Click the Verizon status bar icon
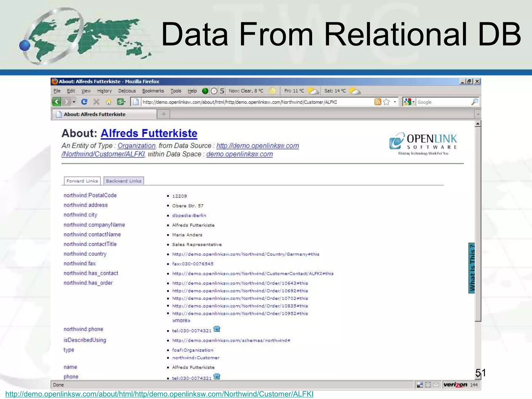532x399 pixels. point(455,385)
